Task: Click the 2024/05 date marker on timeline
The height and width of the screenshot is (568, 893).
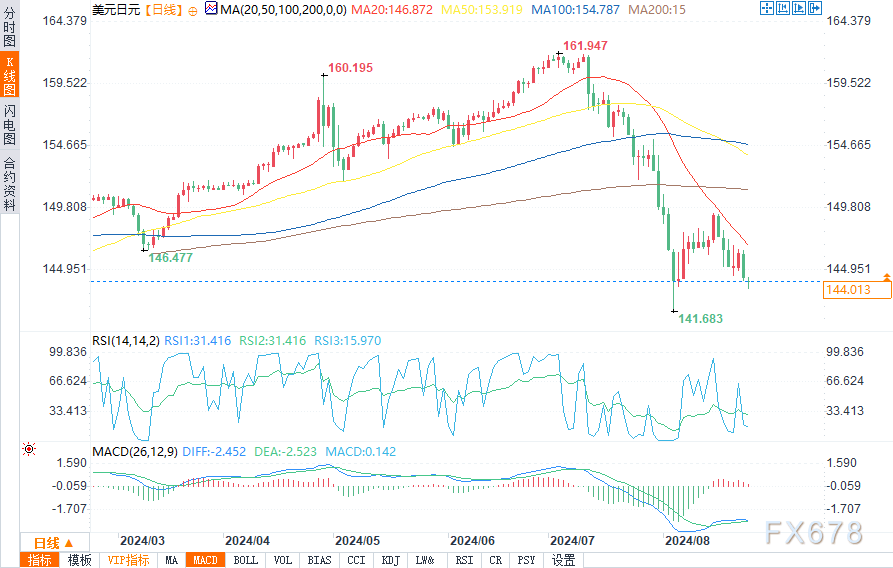Action: (x=357, y=541)
